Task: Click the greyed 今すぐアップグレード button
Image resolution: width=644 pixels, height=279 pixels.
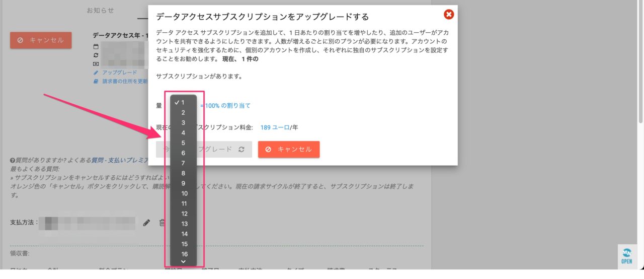Action: pos(204,149)
